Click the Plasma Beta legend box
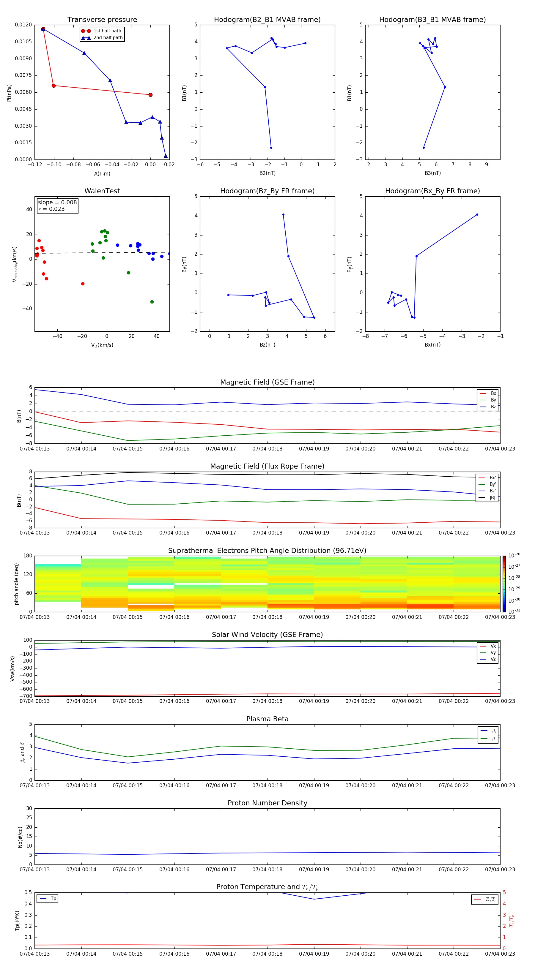Screen dimensions: 535x980 488,735
